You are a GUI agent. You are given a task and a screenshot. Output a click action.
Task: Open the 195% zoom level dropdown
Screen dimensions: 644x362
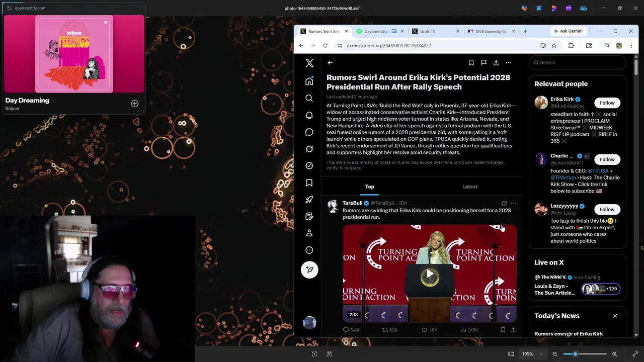pyautogui.click(x=532, y=354)
